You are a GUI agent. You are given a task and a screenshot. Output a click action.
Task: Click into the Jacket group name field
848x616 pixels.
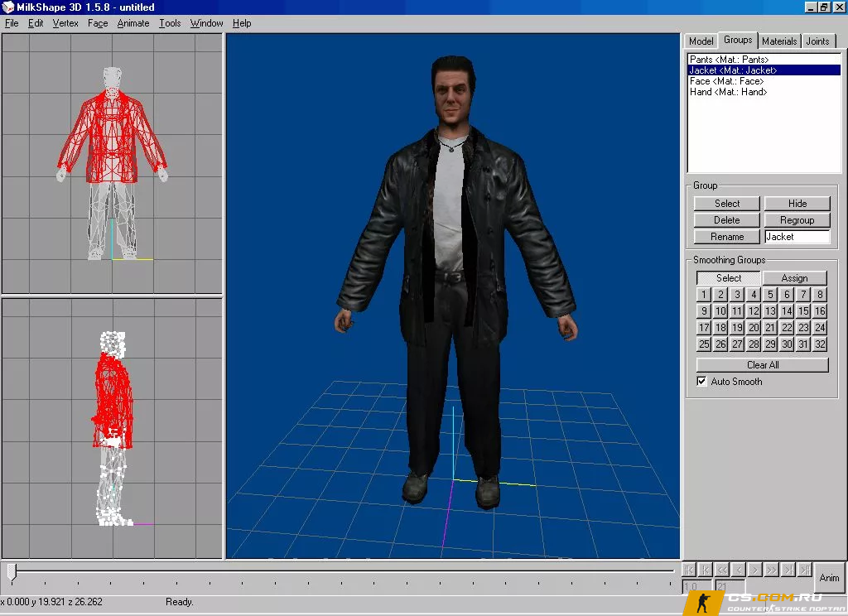click(797, 237)
